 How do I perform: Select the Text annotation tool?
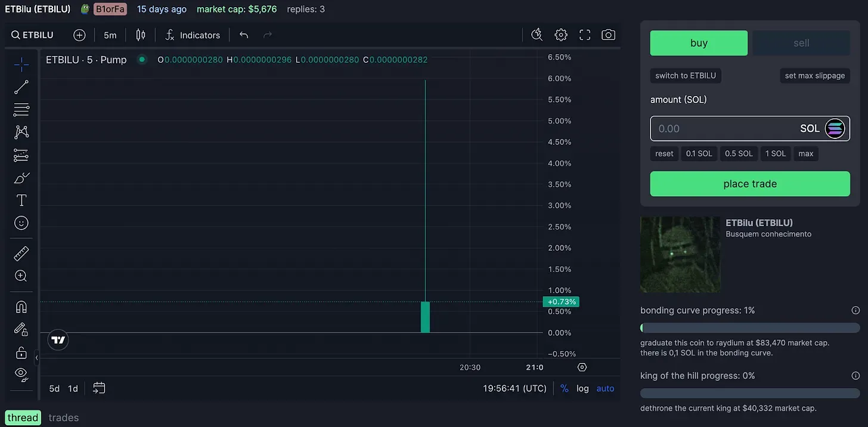coord(21,200)
